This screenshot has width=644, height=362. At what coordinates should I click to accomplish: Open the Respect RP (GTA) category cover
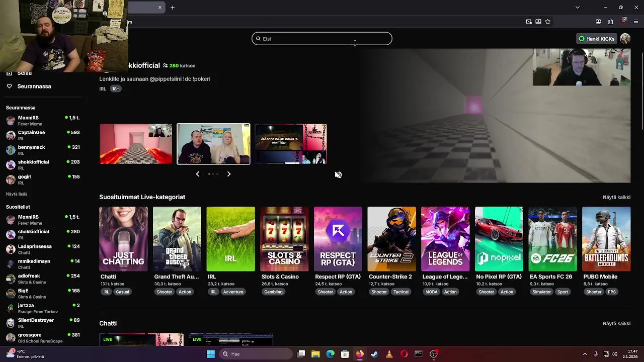pos(338,239)
